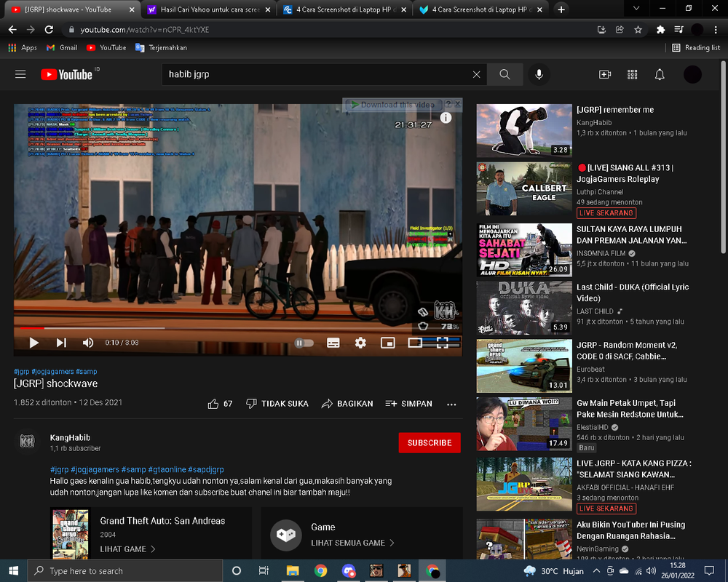Open the [JGRP] remember me thumbnail
The image size is (728, 582).
(524, 130)
